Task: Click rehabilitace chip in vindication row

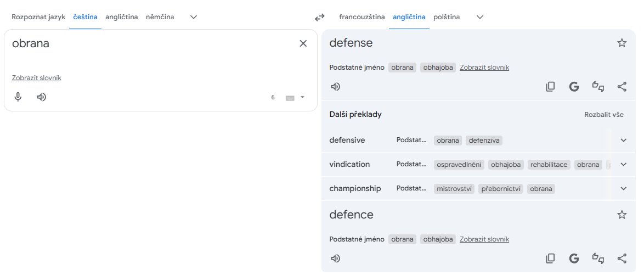Action: coord(549,165)
